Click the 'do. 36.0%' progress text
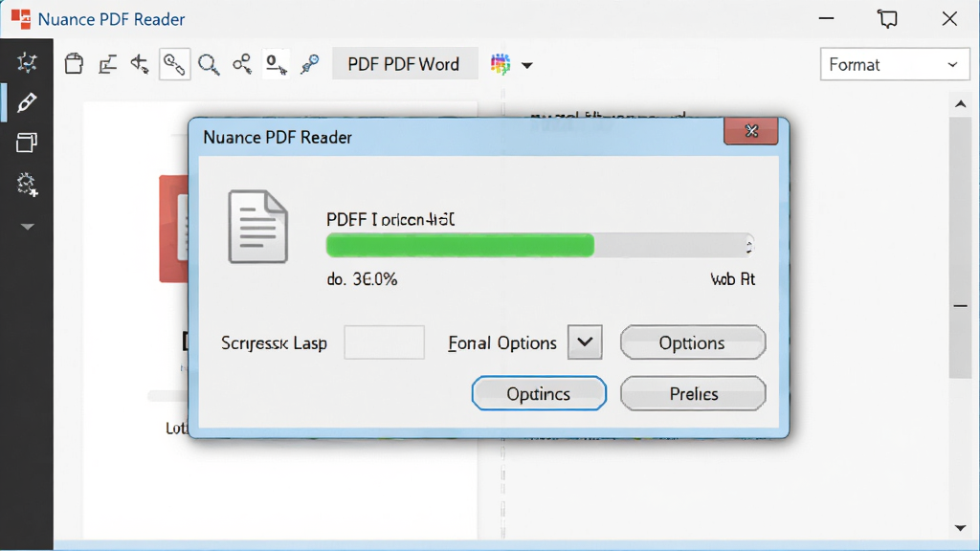Image resolution: width=980 pixels, height=551 pixels. point(362,278)
